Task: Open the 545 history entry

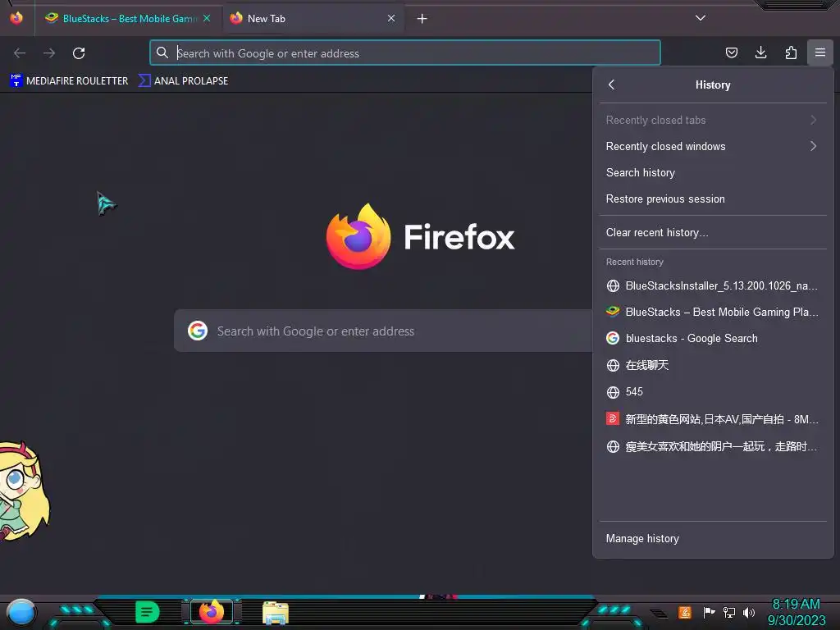Action: tap(713, 391)
